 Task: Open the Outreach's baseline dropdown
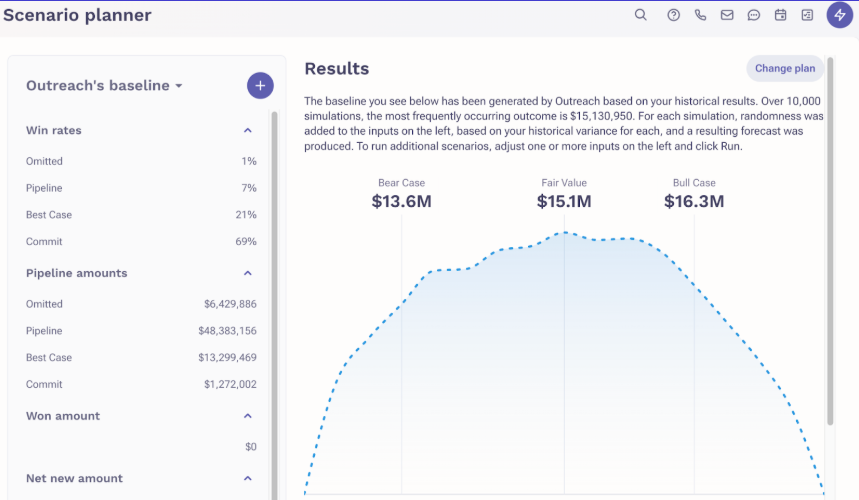point(104,85)
